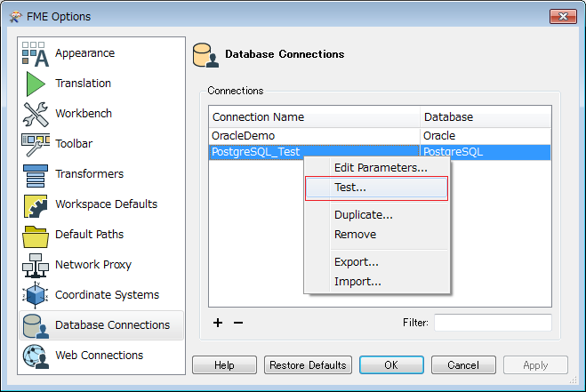Select Import... in the context menu
586x392 pixels.
click(377, 282)
